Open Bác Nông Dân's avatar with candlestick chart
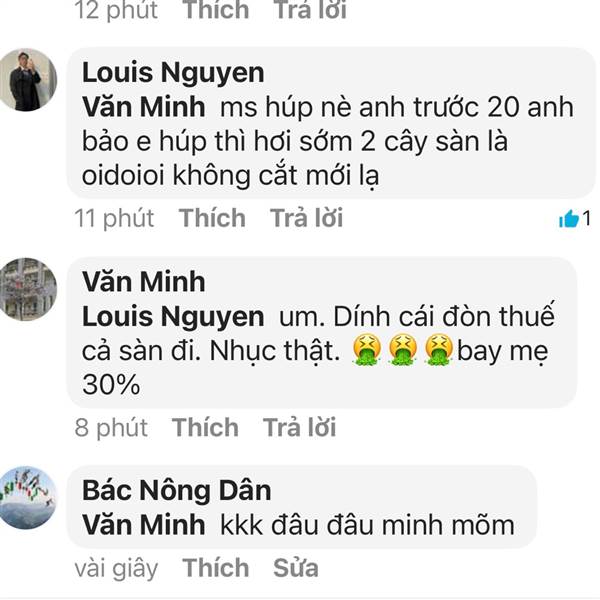 28,497
